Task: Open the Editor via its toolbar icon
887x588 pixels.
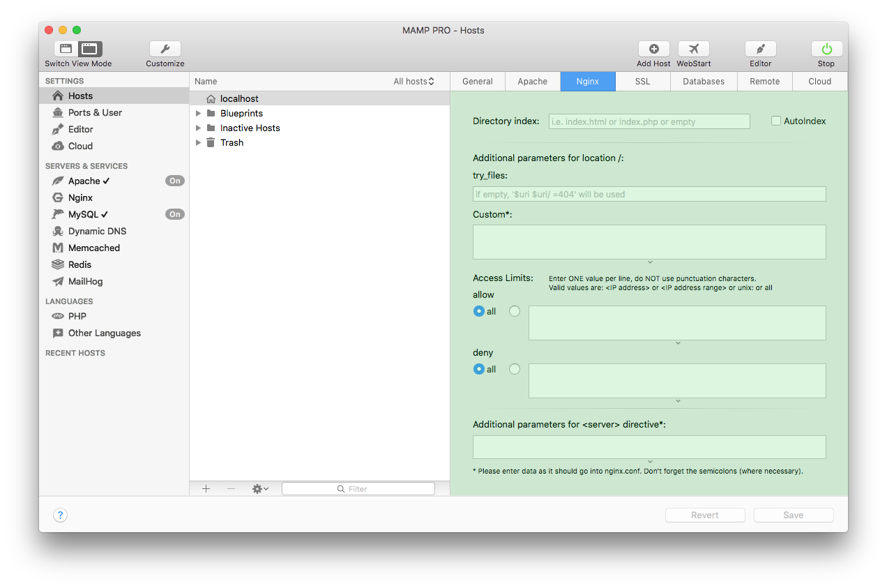Action: pos(760,50)
